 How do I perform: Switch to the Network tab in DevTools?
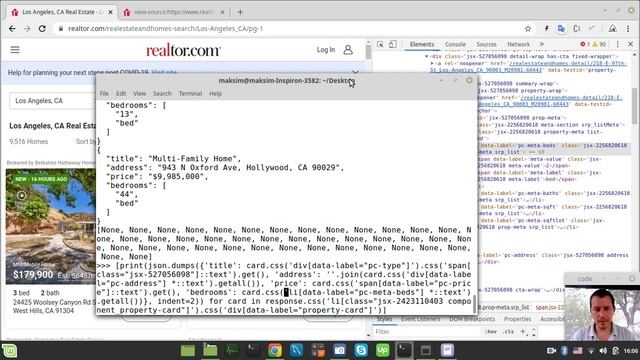click(x=518, y=44)
